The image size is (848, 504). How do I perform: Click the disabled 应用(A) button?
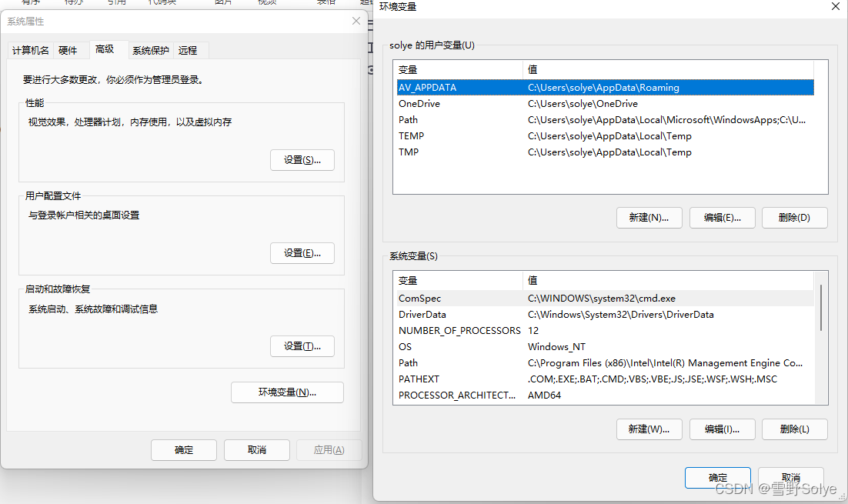click(x=329, y=450)
